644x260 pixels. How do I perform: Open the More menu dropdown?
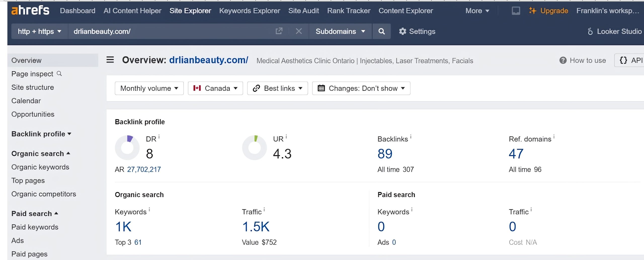(477, 11)
